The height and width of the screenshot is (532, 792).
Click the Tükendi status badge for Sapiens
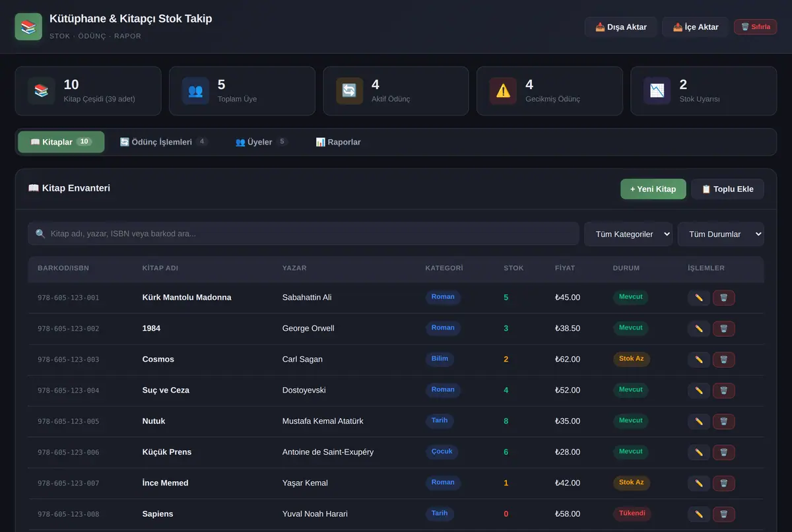coord(632,513)
